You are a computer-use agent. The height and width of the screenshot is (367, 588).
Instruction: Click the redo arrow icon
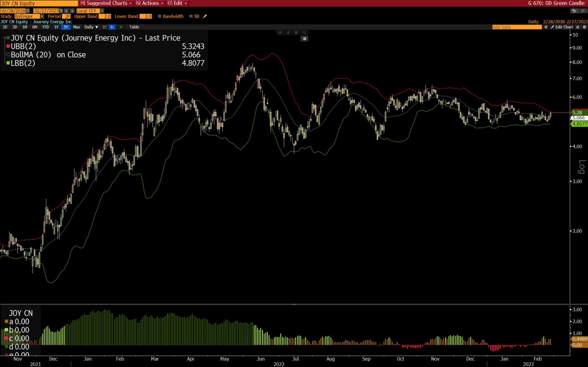point(582,11)
